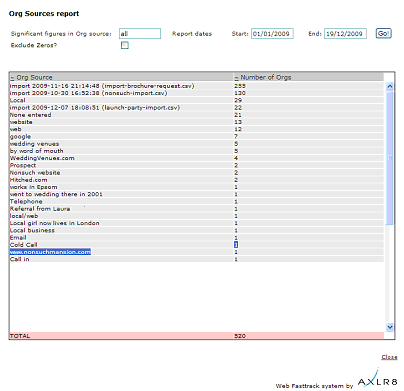Select the 'Email' row
Viewport: 404px width, 391px height.
197,238
